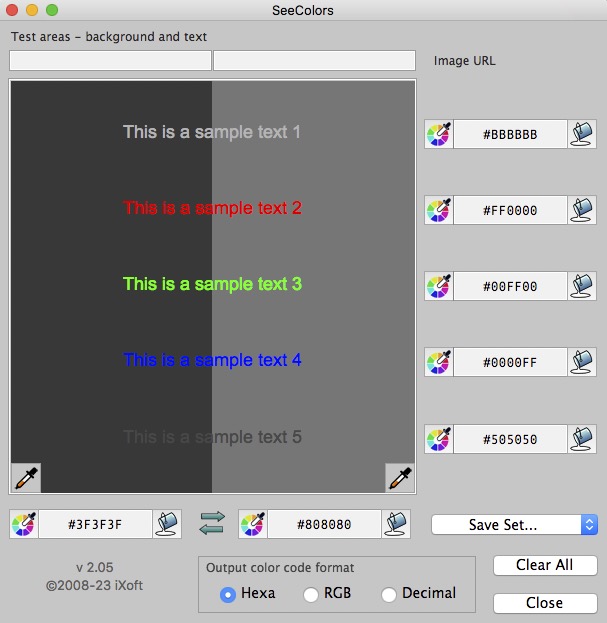Click the paint bucket next to #FF0000
The width and height of the screenshot is (607, 623).
click(x=582, y=210)
